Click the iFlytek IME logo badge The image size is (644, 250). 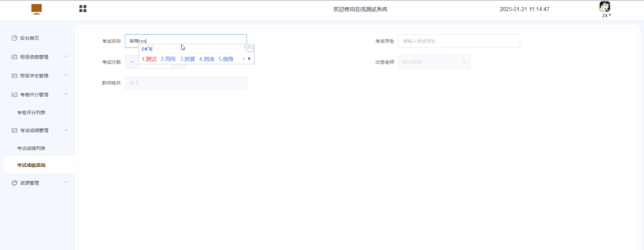(250, 47)
